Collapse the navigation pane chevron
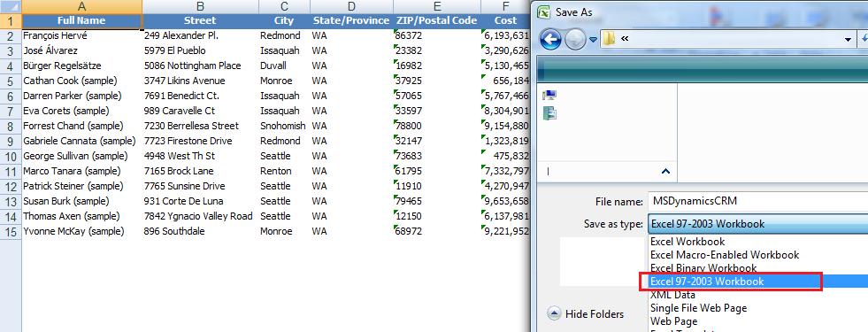 click(x=666, y=171)
